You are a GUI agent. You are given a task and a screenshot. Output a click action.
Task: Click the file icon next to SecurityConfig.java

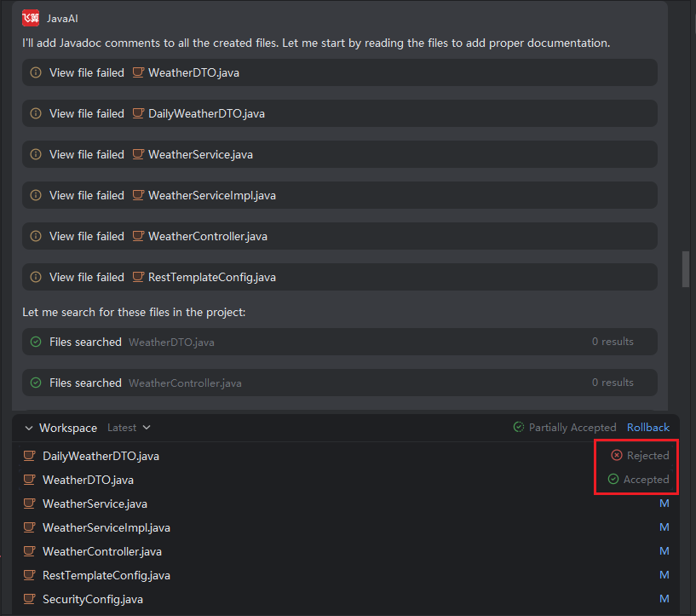[x=30, y=599]
